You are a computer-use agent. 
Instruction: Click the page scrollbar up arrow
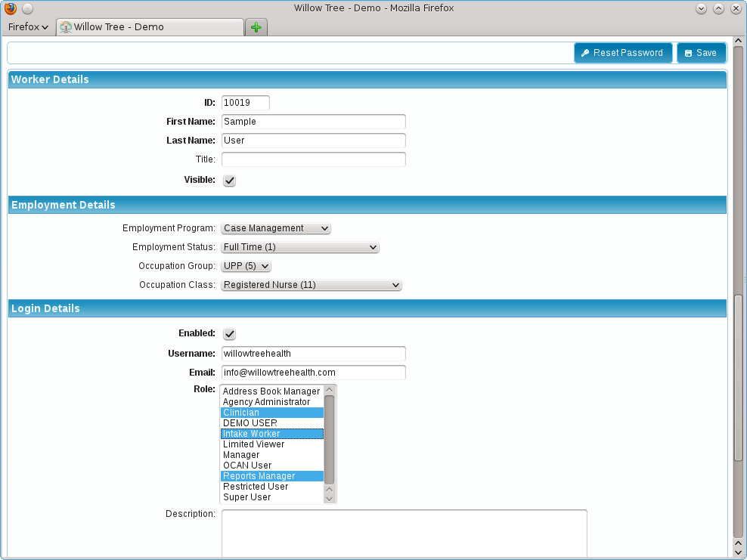coord(739,42)
